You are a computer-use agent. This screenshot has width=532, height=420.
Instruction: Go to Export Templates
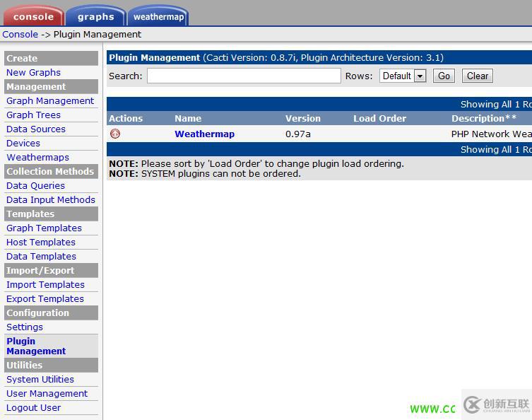pyautogui.click(x=45, y=299)
